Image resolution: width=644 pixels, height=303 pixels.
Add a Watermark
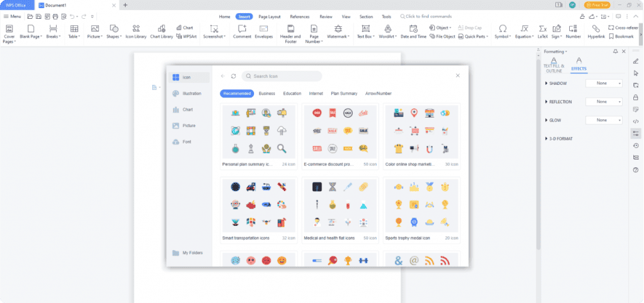[x=338, y=31]
